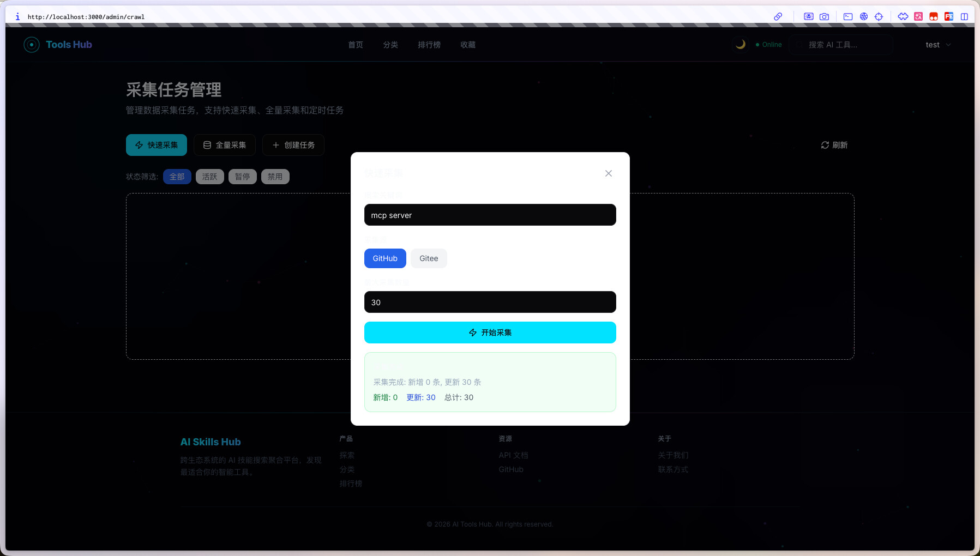
Task: Click the mcp server keyword input field
Action: (x=490, y=215)
